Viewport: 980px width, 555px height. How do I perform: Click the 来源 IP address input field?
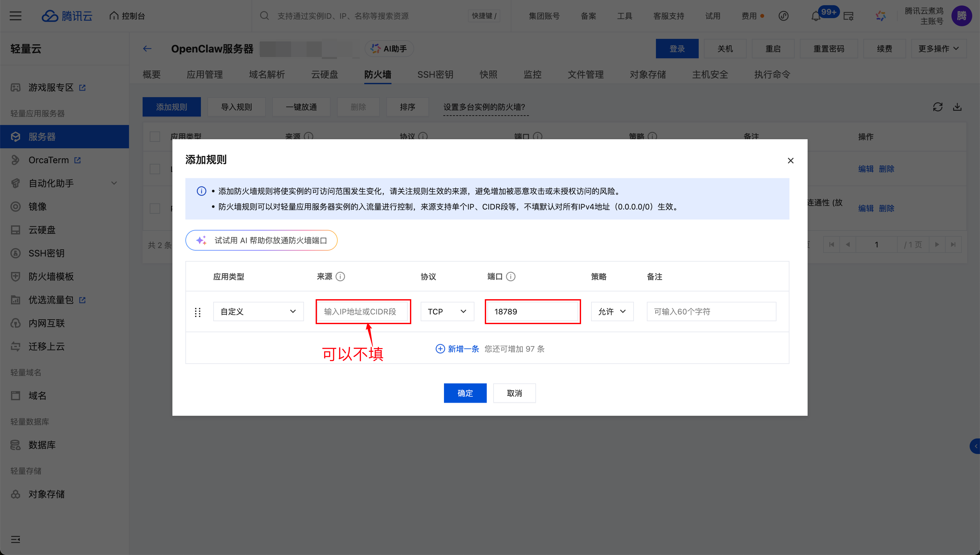tap(363, 311)
